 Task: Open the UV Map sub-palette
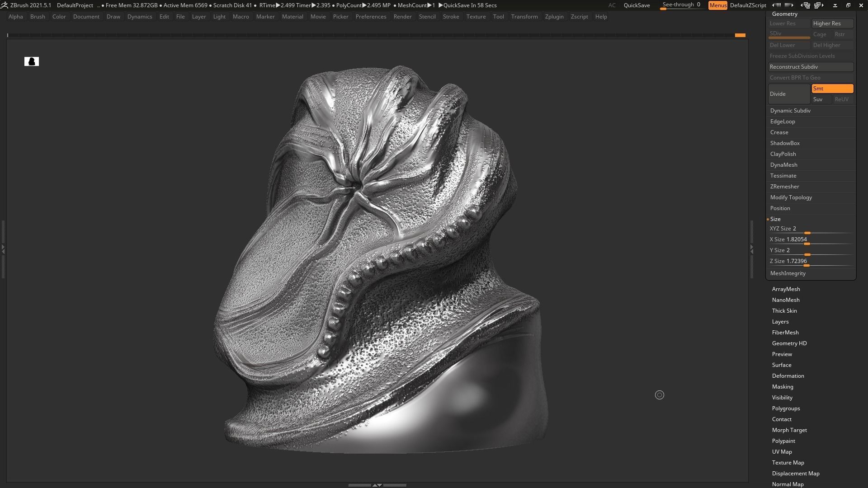[x=782, y=452]
